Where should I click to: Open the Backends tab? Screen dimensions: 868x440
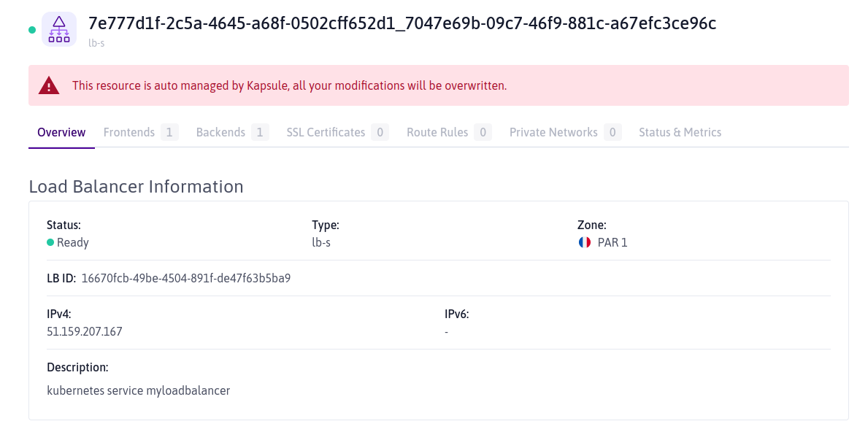pyautogui.click(x=220, y=132)
